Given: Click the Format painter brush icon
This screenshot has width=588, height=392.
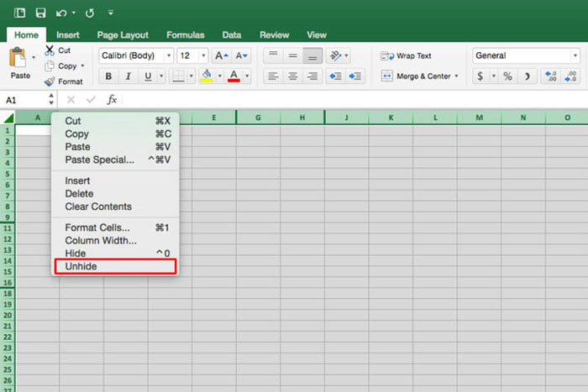Looking at the screenshot, I should [x=50, y=81].
